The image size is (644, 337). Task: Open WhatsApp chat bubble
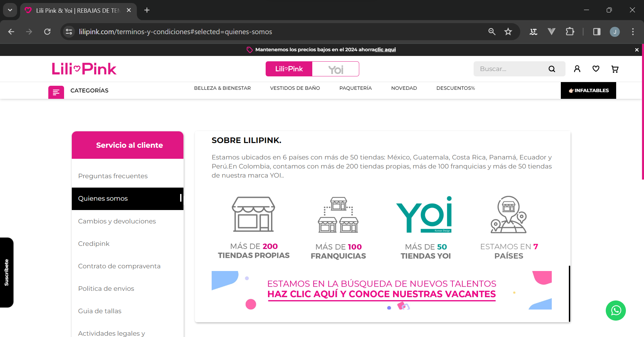click(615, 311)
